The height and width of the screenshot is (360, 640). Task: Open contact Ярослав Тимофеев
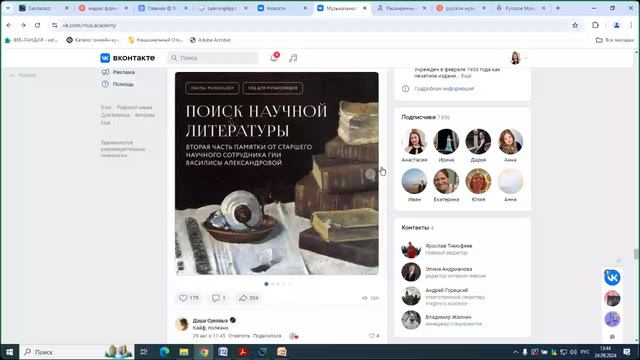(448, 246)
